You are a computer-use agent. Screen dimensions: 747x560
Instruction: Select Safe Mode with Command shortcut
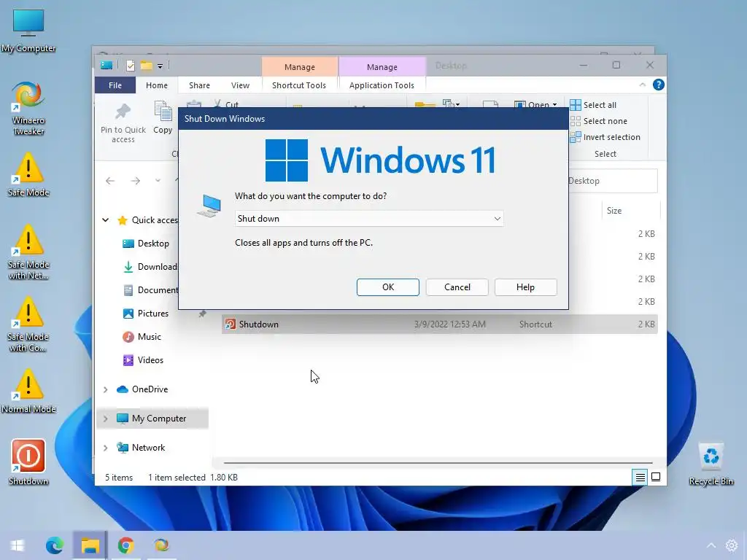(28, 324)
